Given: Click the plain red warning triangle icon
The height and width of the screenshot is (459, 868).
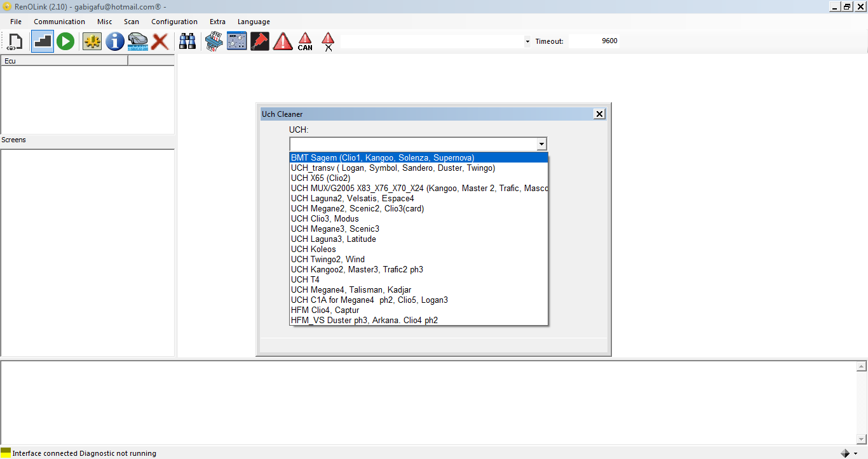Looking at the screenshot, I should (x=283, y=42).
